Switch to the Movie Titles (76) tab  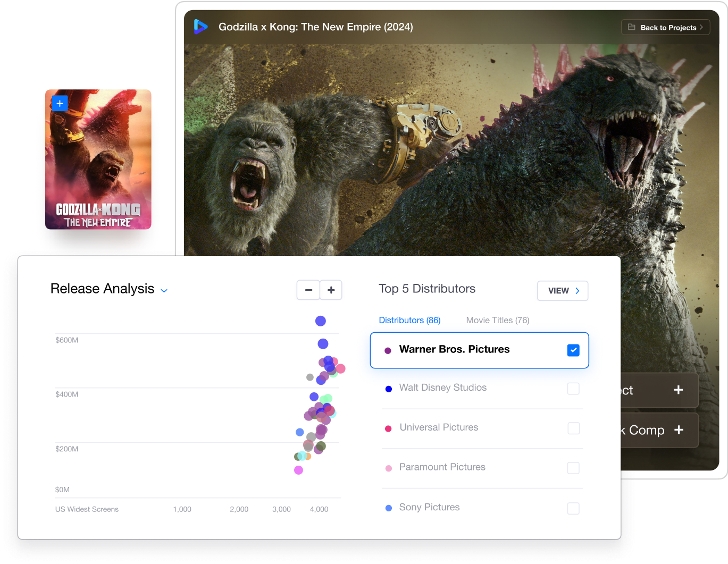pyautogui.click(x=498, y=320)
